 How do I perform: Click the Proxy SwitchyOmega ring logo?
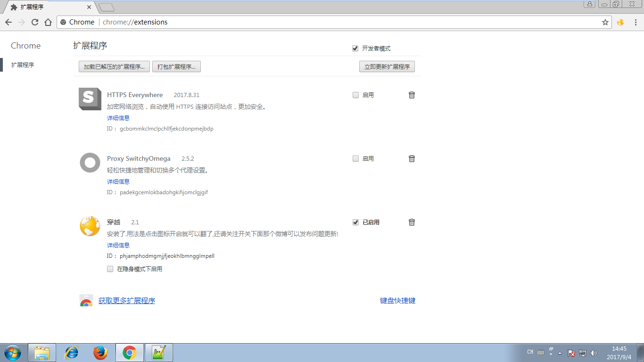point(90,163)
